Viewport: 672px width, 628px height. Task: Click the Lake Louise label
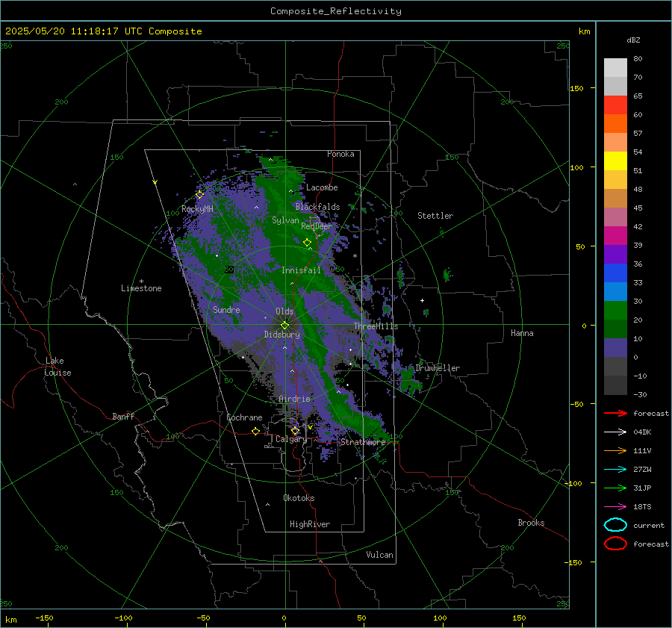click(57, 367)
